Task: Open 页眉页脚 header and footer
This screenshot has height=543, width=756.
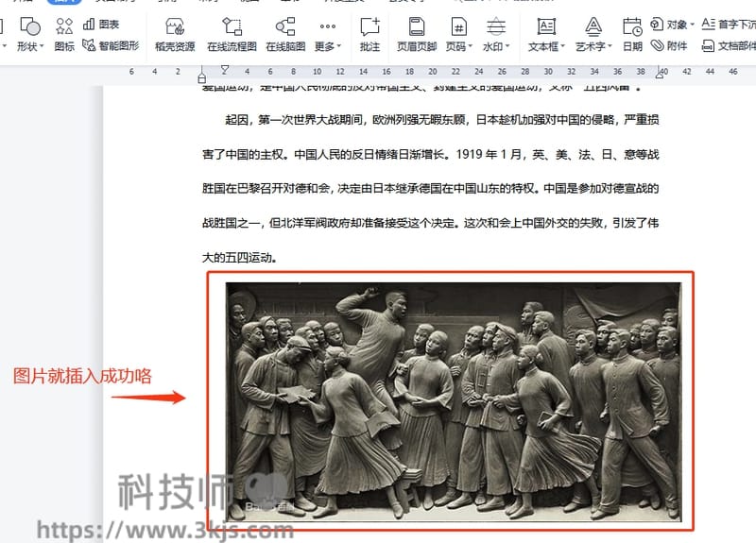Action: pyautogui.click(x=417, y=34)
